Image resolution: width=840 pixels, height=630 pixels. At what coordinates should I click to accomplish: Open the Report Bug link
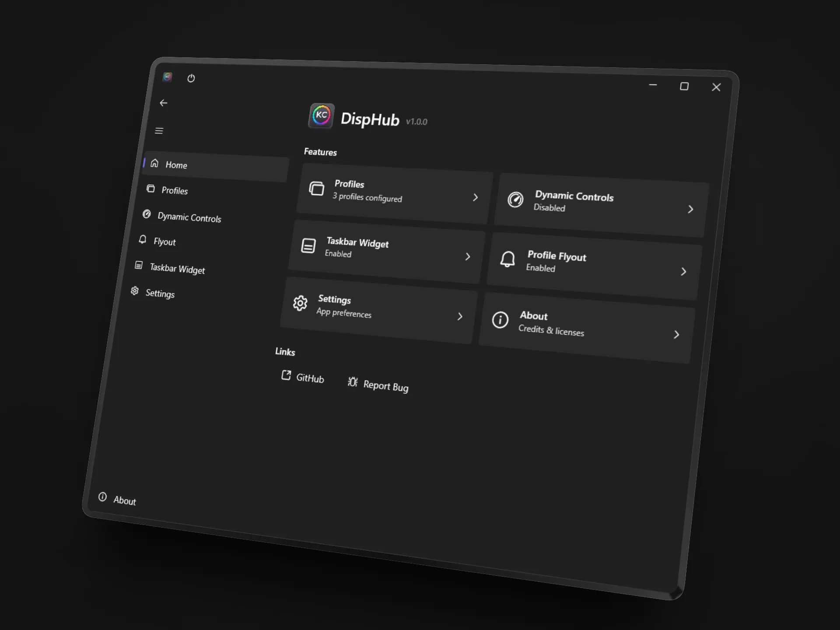pyautogui.click(x=378, y=385)
